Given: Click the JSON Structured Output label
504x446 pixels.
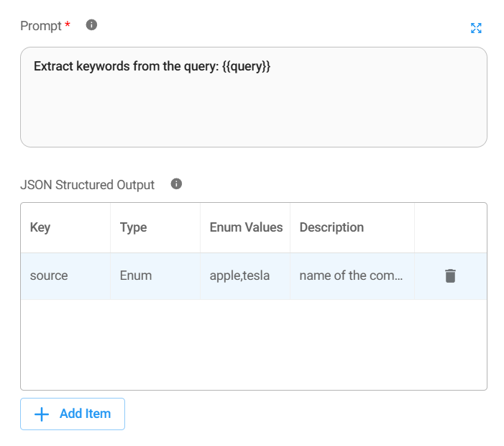Looking at the screenshot, I should [x=87, y=185].
